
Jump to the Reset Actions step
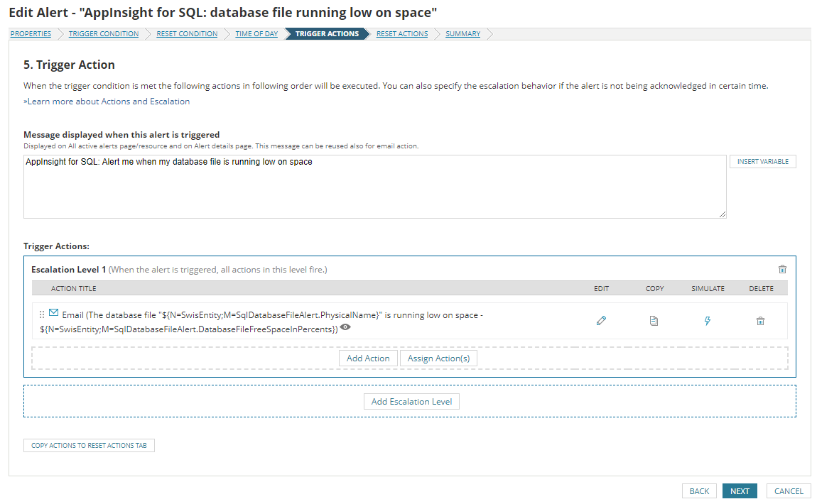(401, 34)
